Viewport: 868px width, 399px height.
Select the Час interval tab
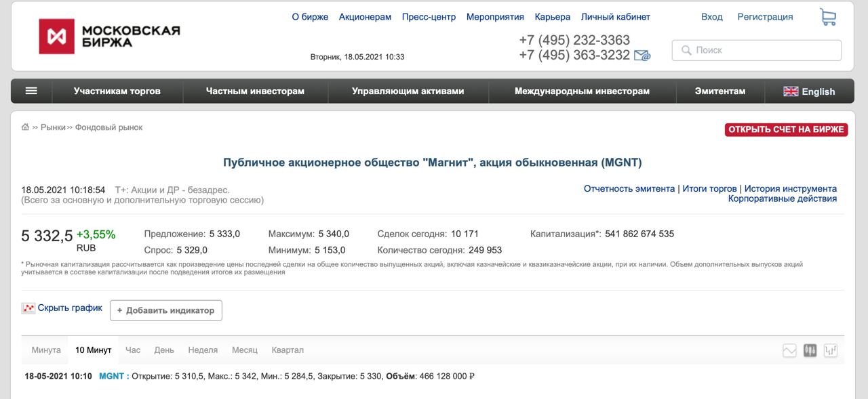133,350
